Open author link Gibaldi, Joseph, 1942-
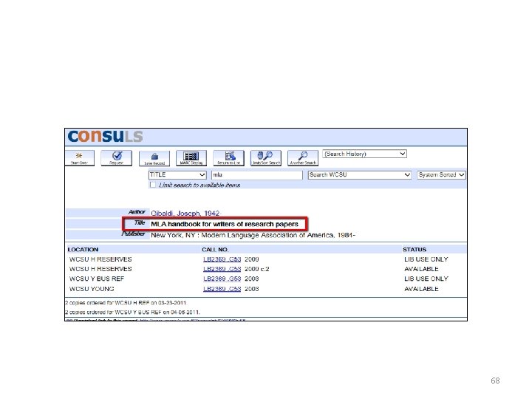Screen dimensions: 532x399 pyautogui.click(x=186, y=214)
